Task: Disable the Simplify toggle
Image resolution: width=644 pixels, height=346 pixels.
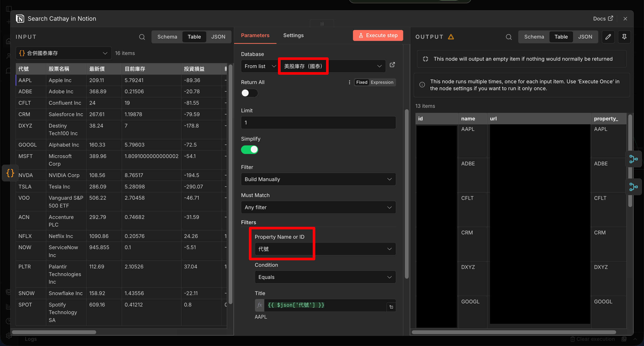Action: [x=249, y=150]
